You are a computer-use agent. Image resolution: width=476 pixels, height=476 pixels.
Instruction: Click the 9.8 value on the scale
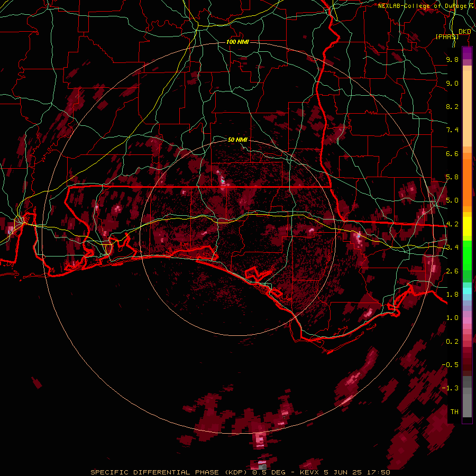452,59
